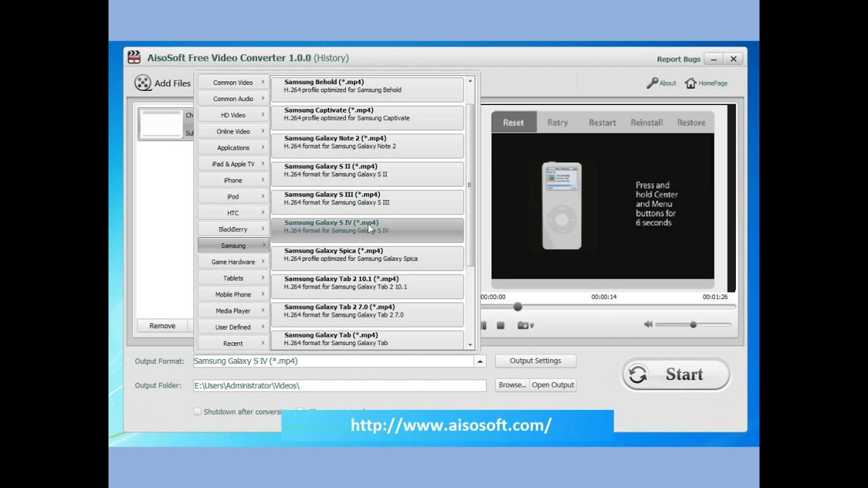Expand the Common Audio category
This screenshot has height=488, width=868.
pyautogui.click(x=233, y=99)
